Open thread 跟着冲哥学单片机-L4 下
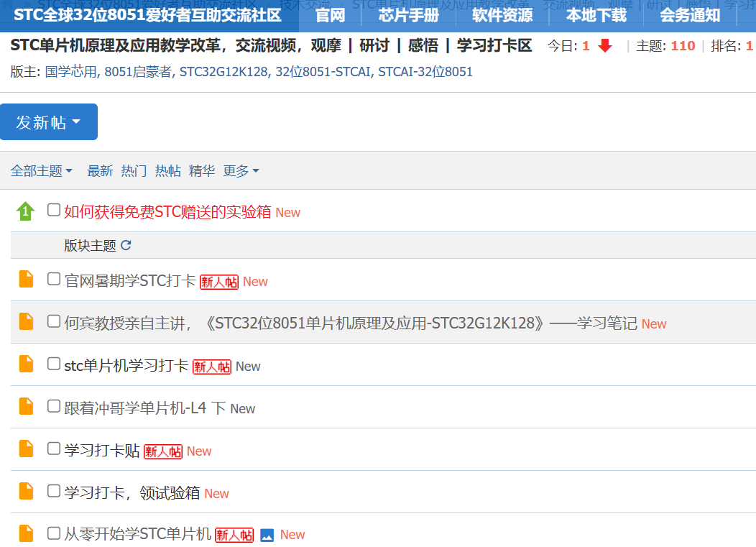The height and width of the screenshot is (547, 756). point(144,408)
